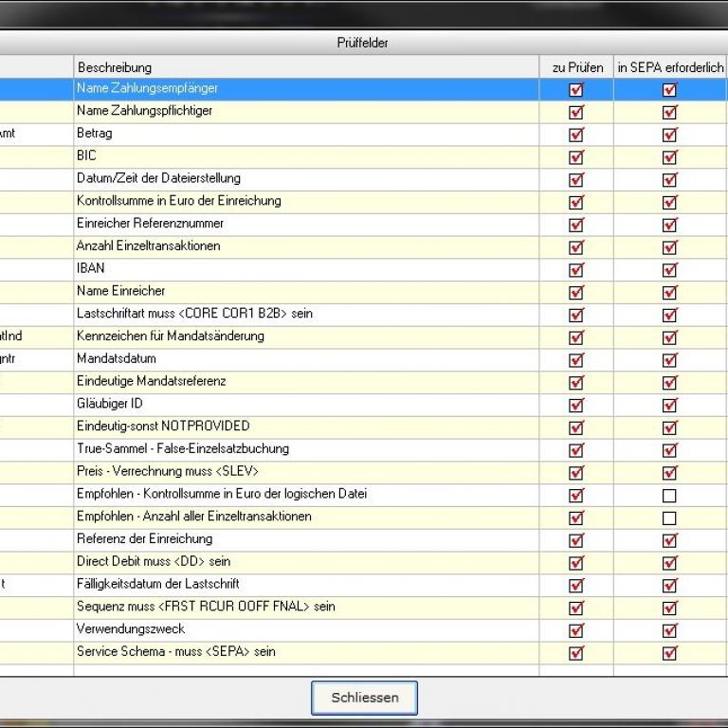Disable 'zu Prüfen' for the Verwendungszweck row
Image resolution: width=728 pixels, height=728 pixels.
576,630
